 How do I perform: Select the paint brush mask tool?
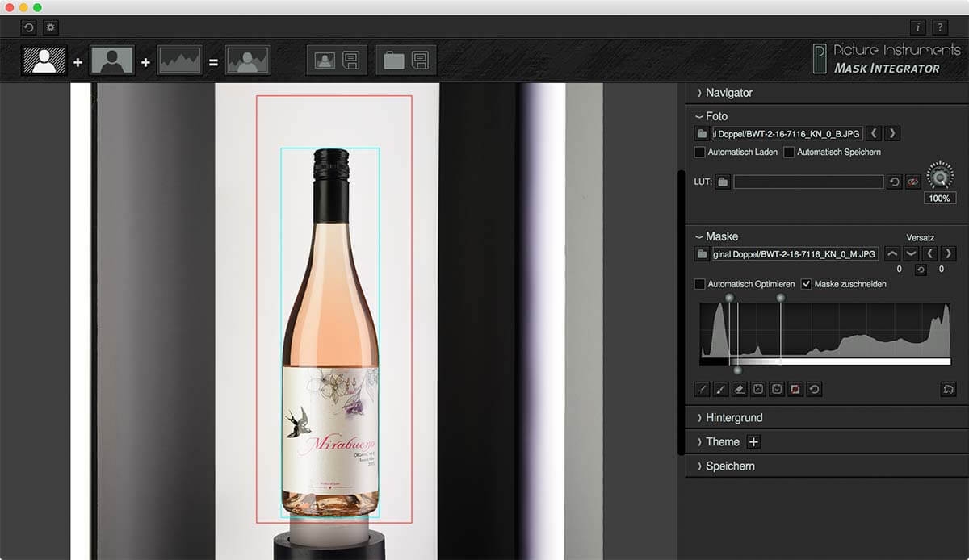pos(721,389)
